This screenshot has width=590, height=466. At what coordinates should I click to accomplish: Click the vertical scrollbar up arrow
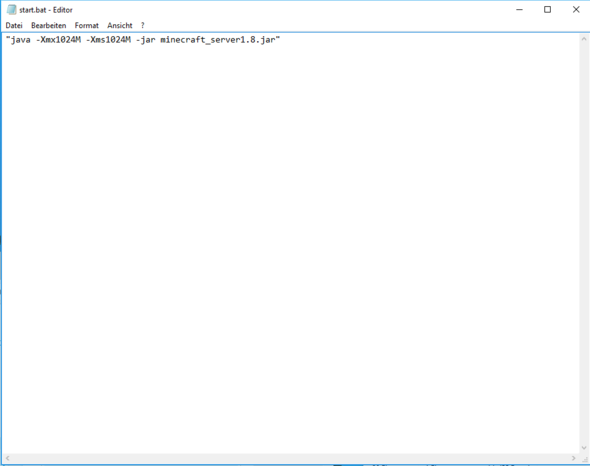pos(584,39)
